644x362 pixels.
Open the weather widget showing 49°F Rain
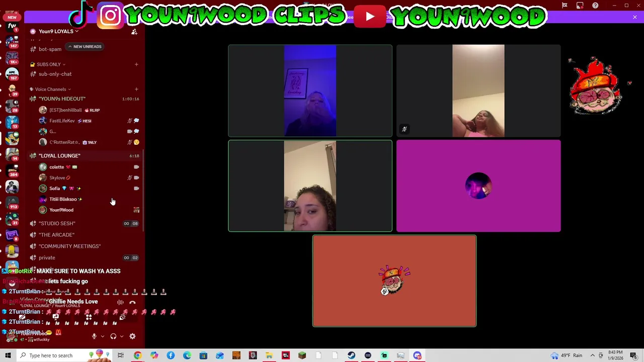tap(567, 355)
